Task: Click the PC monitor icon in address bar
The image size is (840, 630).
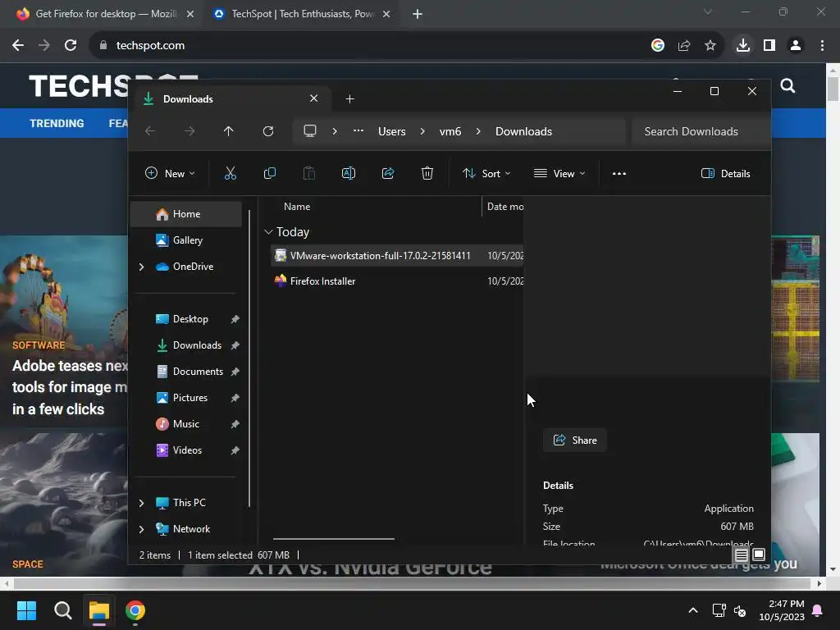Action: coord(309,131)
